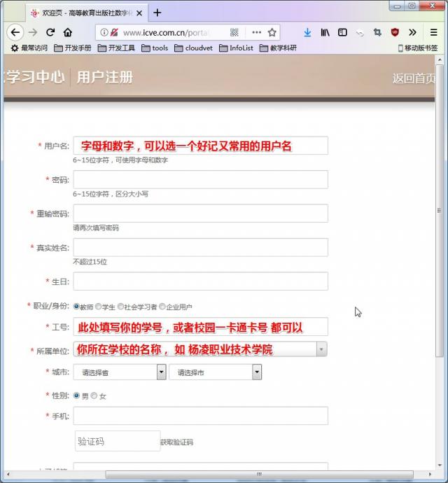Open the 所属单位 dropdown arrow
Viewport: 448px width, 483px height.
point(321,349)
